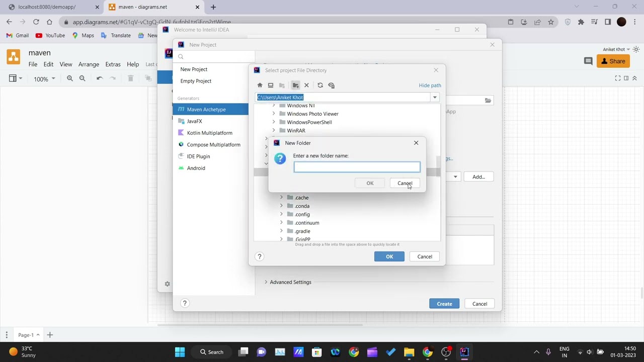Expand the .config folder node
644x362 pixels.
tap(281, 214)
